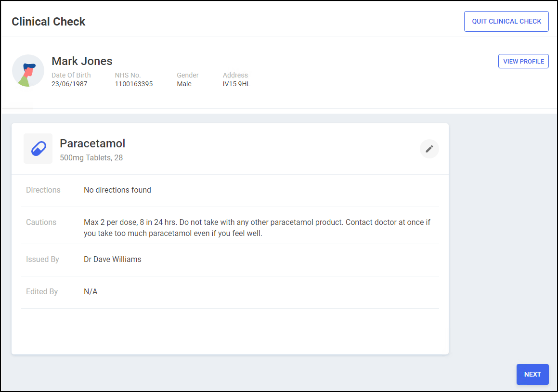The image size is (558, 392).
Task: Open the patient profile with View Profile
Action: 523,61
